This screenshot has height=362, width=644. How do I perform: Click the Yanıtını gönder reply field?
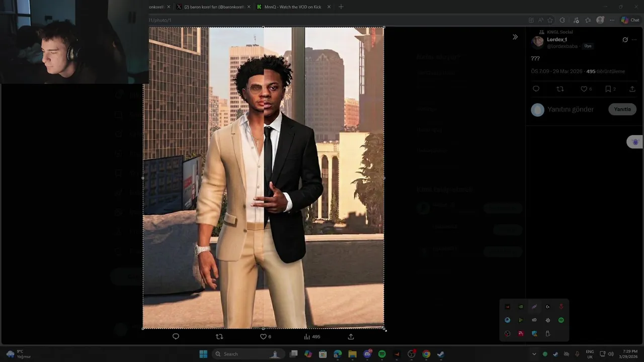point(571,110)
